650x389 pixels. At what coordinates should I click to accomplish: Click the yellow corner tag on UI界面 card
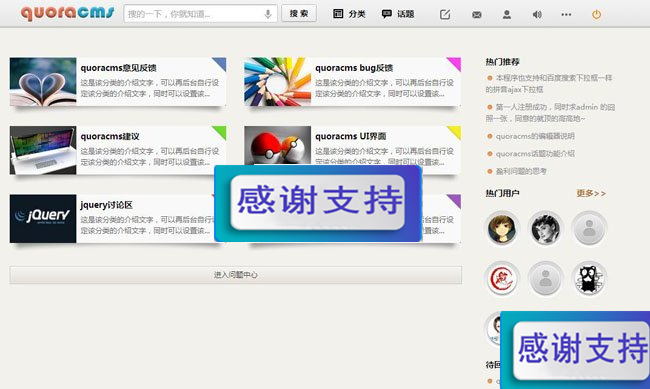click(456, 131)
